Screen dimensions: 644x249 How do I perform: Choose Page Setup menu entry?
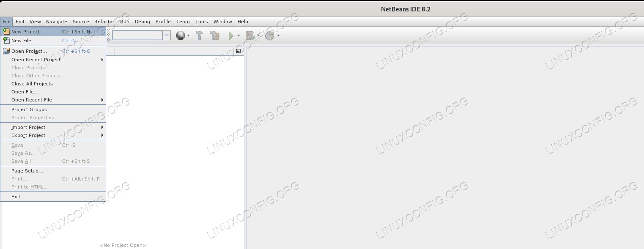(53, 171)
